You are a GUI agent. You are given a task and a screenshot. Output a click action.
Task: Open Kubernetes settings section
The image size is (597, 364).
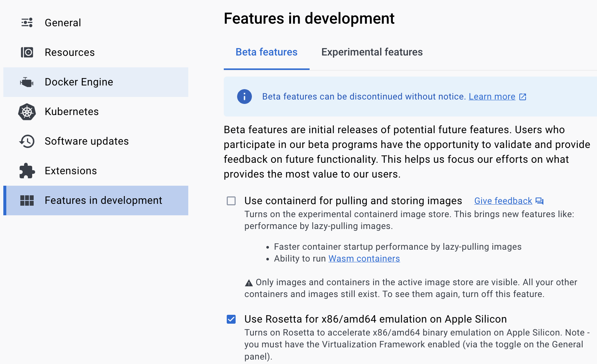click(96, 112)
